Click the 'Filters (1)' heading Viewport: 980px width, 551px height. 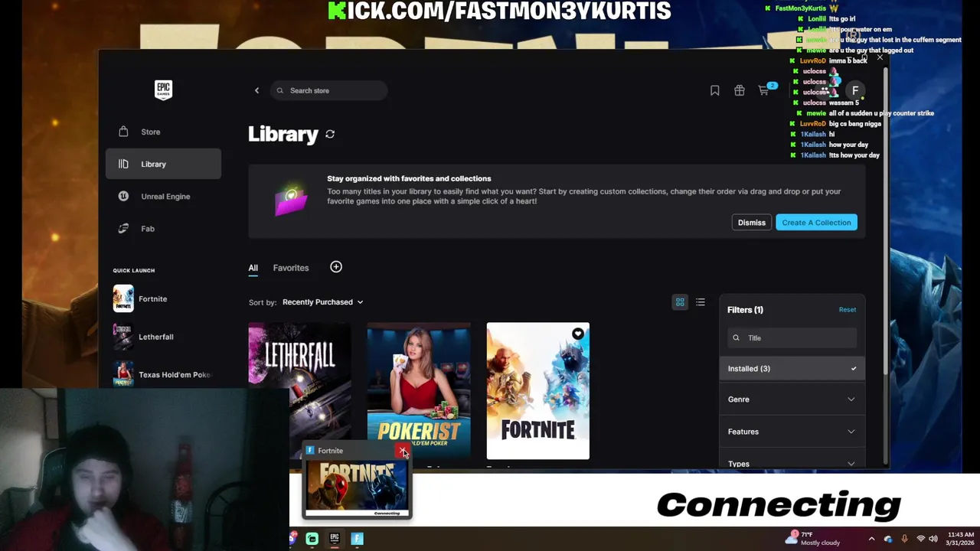click(x=745, y=310)
